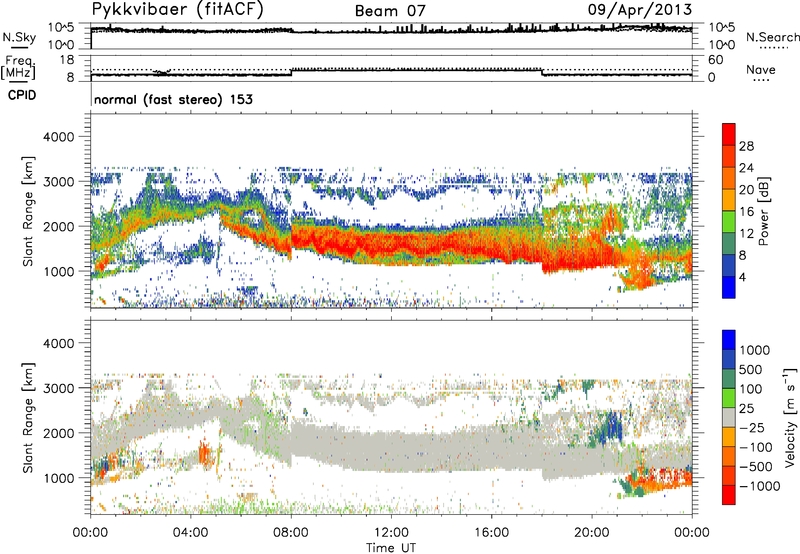Click the Velocity [m s⁻¹] colorbar label

pyautogui.click(x=790, y=417)
